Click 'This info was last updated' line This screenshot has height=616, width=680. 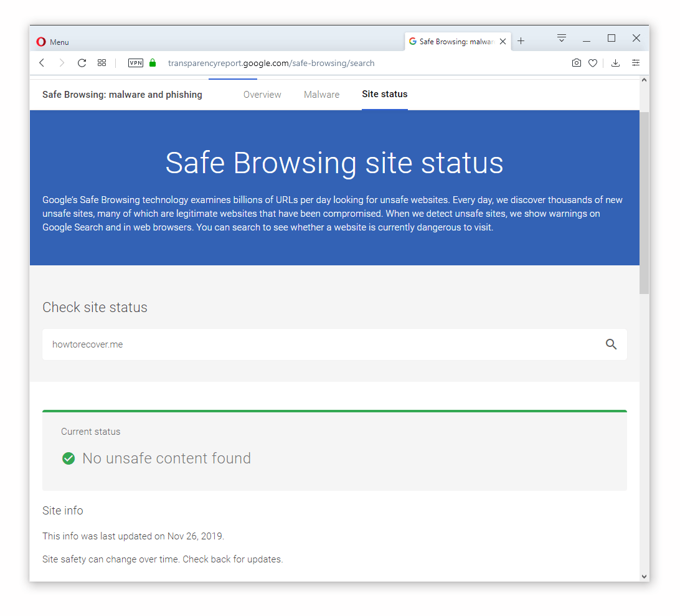point(133,536)
